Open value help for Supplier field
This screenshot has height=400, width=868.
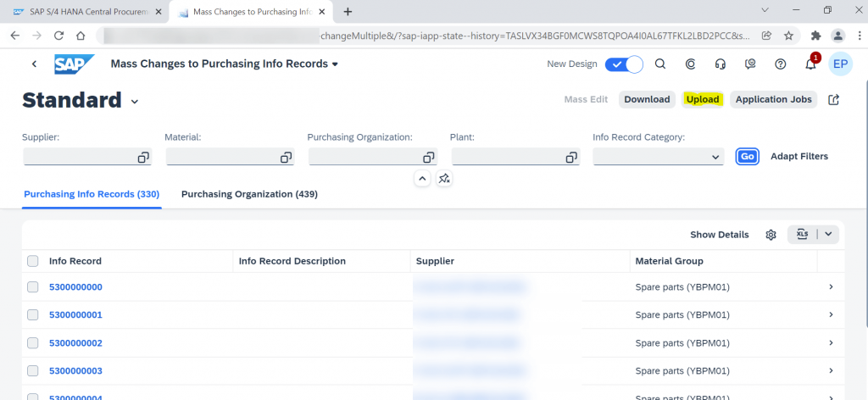click(143, 157)
